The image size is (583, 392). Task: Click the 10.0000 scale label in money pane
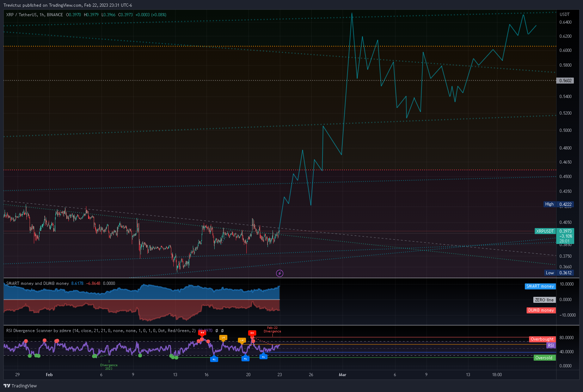(566, 284)
